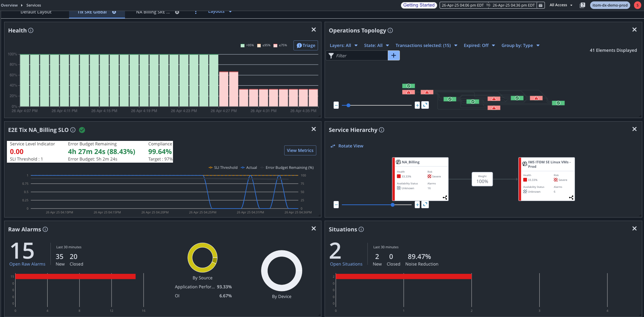Click the green SLO status check icon
Image resolution: width=644 pixels, height=317 pixels.
82,130
